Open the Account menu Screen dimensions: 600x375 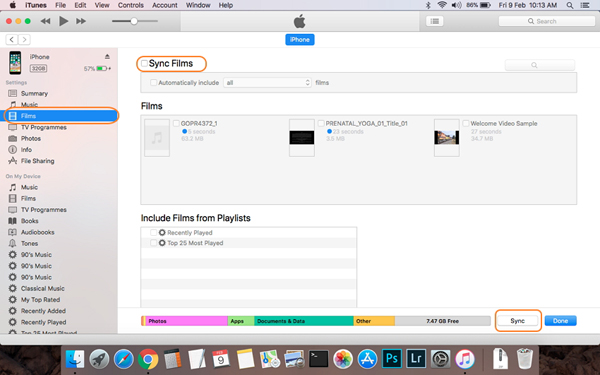pyautogui.click(x=165, y=5)
